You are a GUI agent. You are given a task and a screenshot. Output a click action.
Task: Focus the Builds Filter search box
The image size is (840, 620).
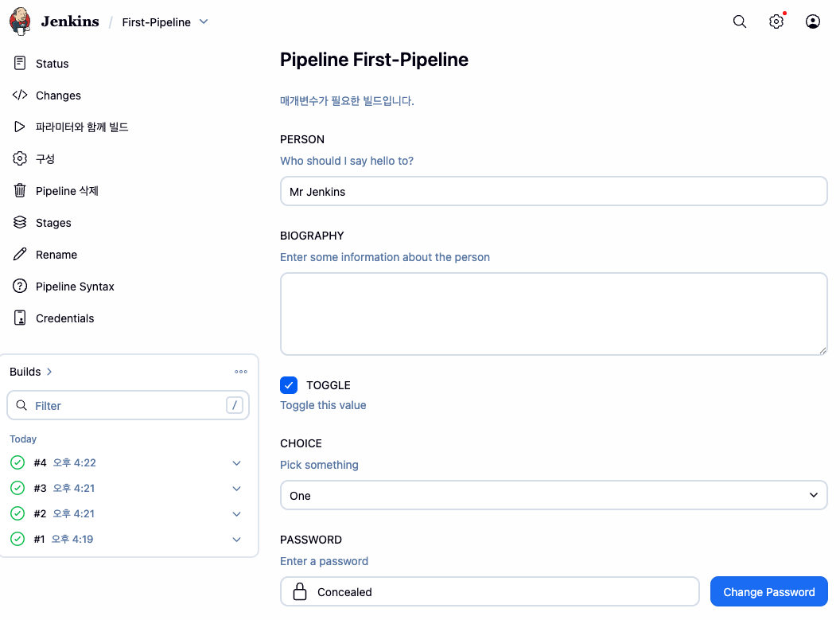point(127,405)
